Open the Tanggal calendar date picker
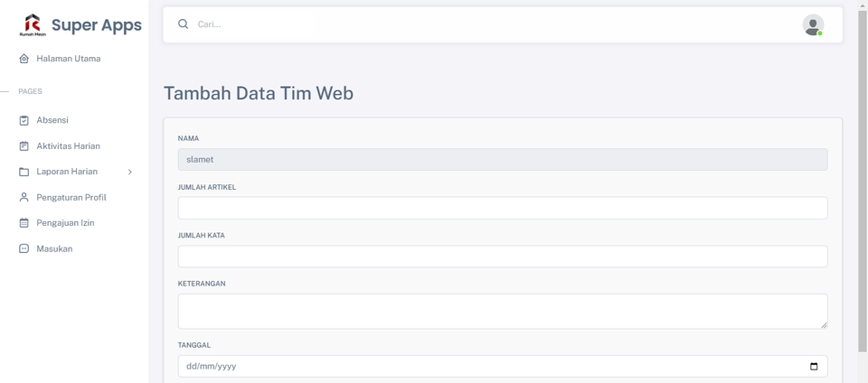 [x=814, y=366]
